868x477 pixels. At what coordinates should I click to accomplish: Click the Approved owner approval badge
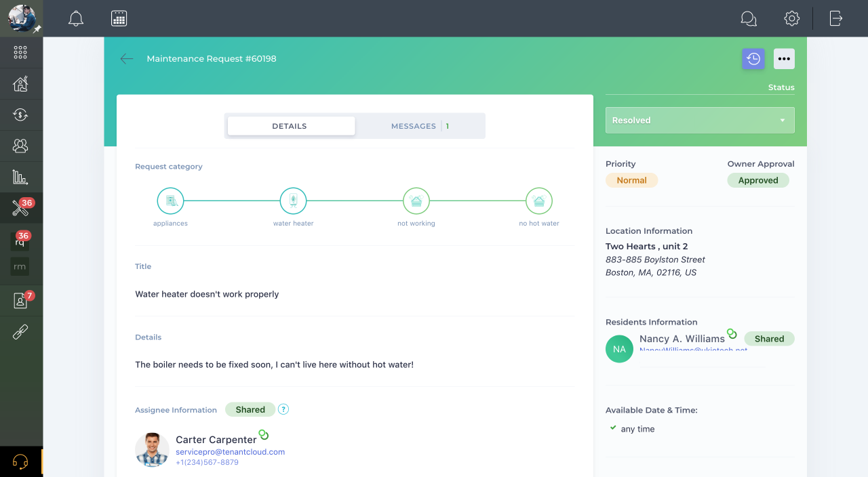pos(757,180)
